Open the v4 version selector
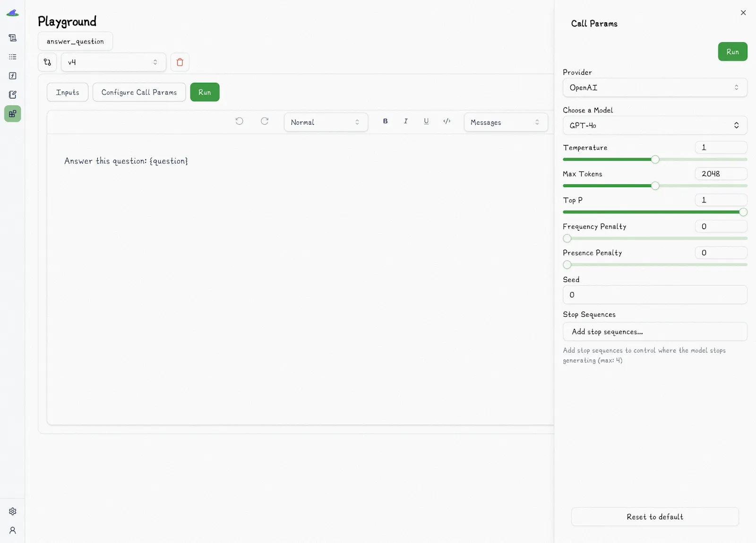Image resolution: width=756 pixels, height=543 pixels. point(113,62)
